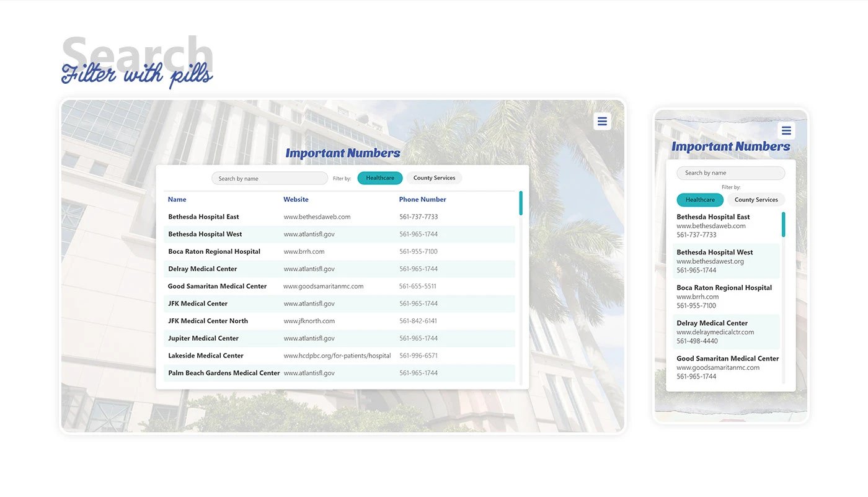Open www.goodsamaritanmc.com link in desktop table
Viewport: 868px width, 497px height.
[x=323, y=287]
